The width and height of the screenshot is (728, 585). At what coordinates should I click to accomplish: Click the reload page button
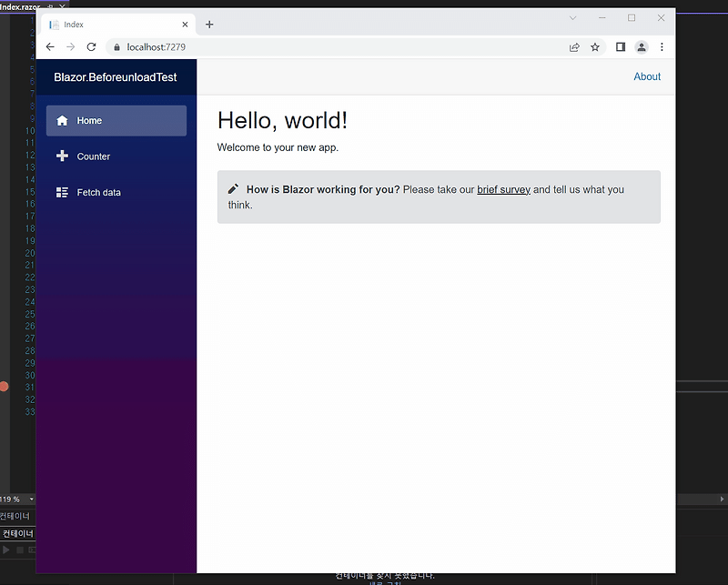(91, 46)
